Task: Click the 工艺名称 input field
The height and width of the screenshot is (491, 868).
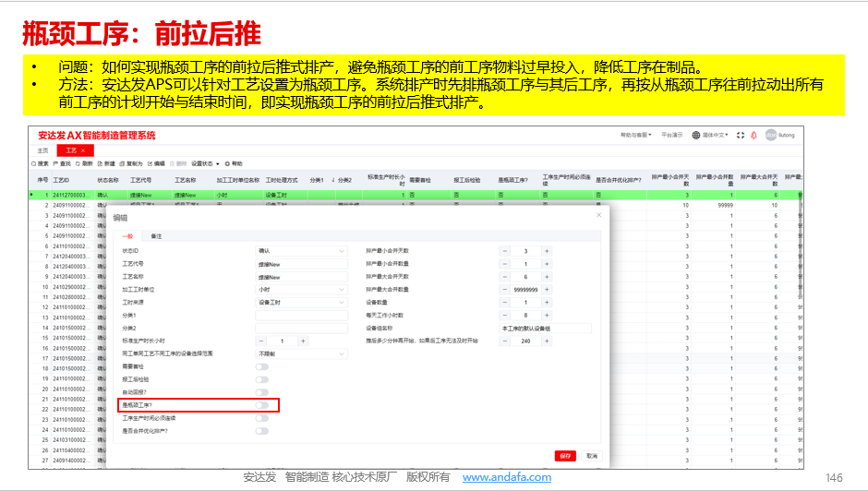Action: 302,277
